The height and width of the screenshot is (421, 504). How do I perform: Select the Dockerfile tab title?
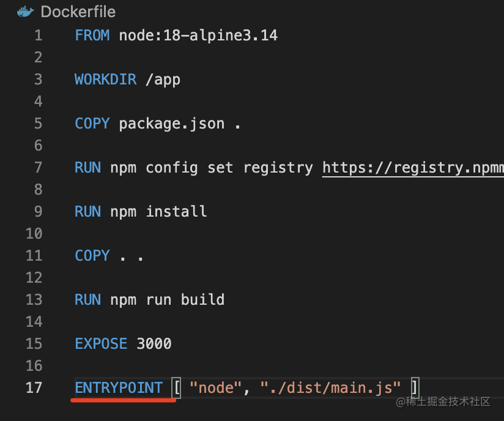78,11
